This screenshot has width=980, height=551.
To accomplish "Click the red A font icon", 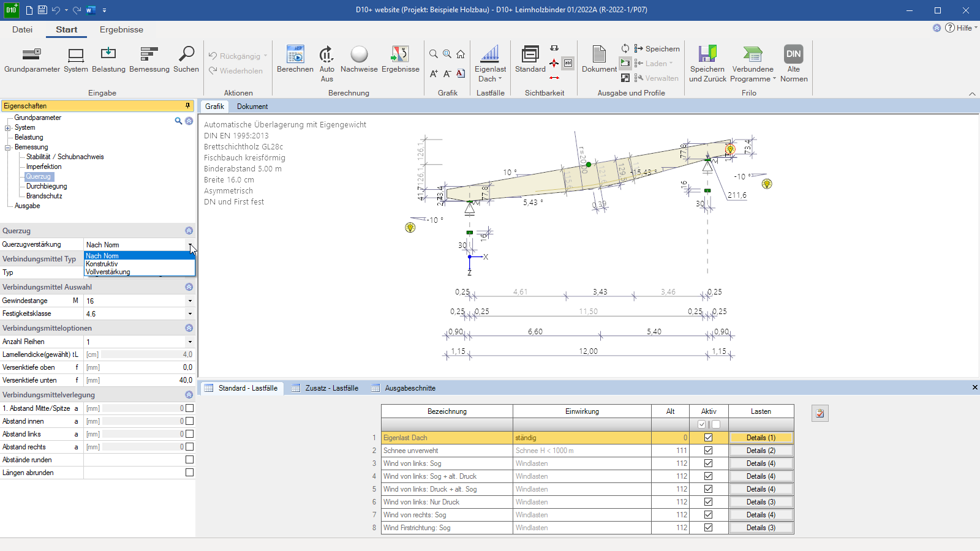I will coord(461,73).
